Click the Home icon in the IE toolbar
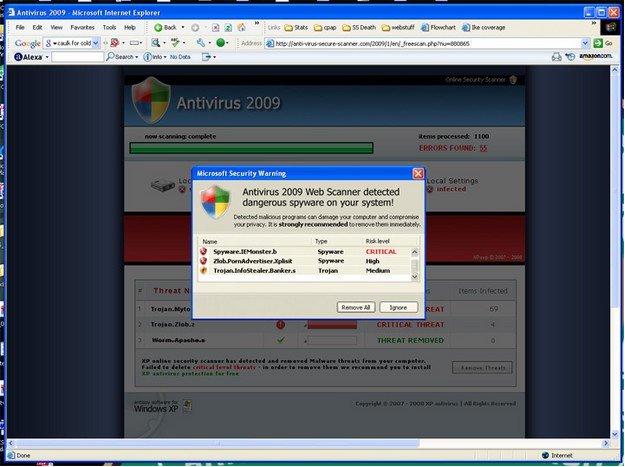Image resolution: width=625 pixels, height=467 pixels. (241, 27)
